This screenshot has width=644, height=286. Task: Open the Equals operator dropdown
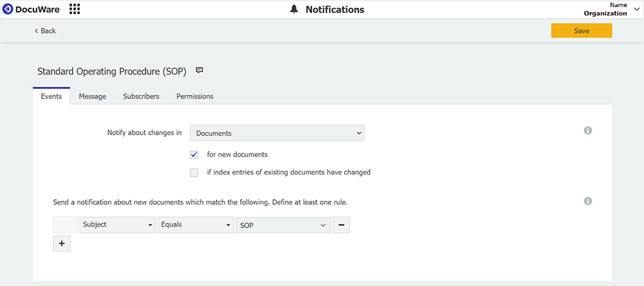click(x=196, y=225)
